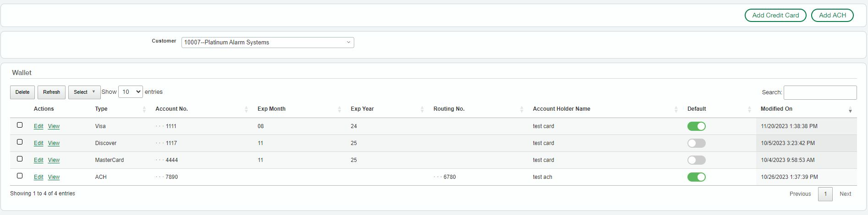Click the Add ACH button

(832, 15)
